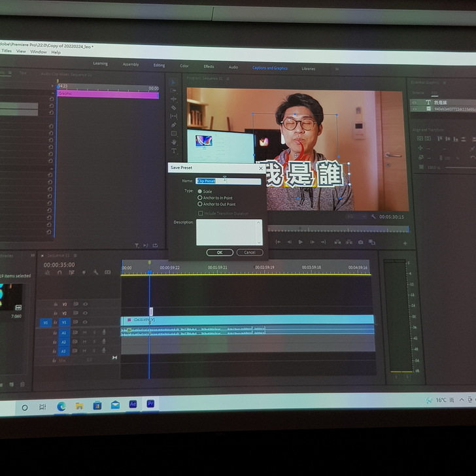The width and height of the screenshot is (476, 476).
Task: Pick the Razor tool
Action: click(174, 108)
